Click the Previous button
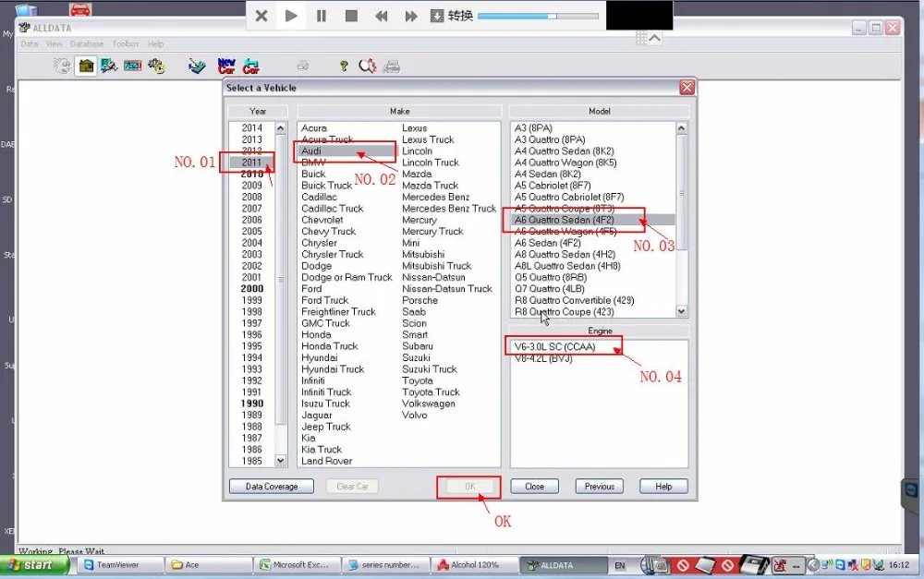The height and width of the screenshot is (579, 924). tap(600, 487)
